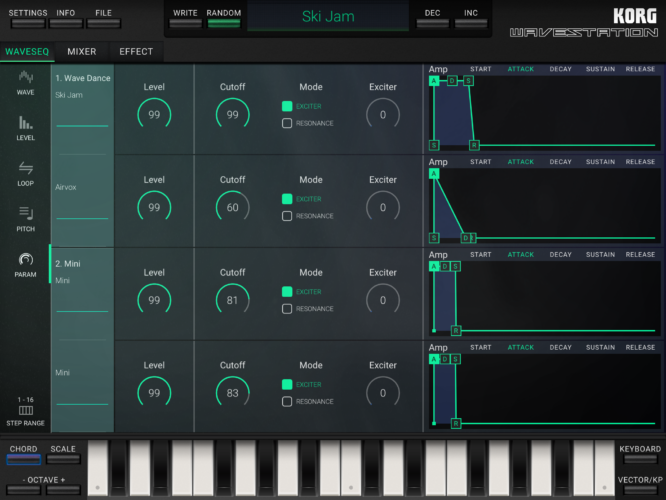
Task: Toggle RESONANCE checkbox in fourth row (Cutoff 83)
Action: pyautogui.click(x=287, y=401)
